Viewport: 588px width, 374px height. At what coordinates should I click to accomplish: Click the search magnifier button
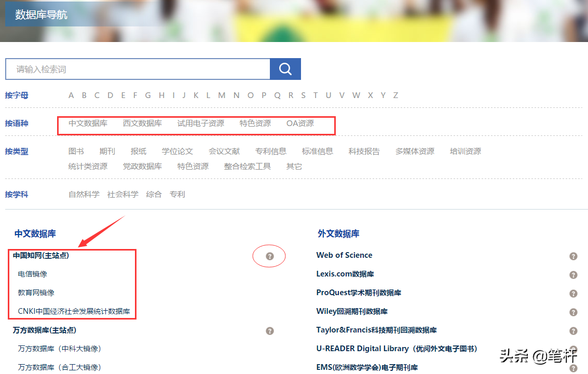pos(285,69)
